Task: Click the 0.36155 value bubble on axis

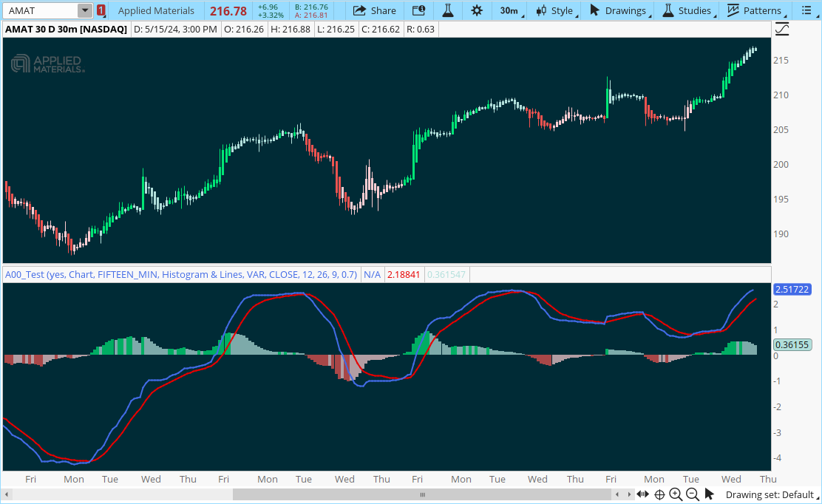Action: pyautogui.click(x=792, y=344)
